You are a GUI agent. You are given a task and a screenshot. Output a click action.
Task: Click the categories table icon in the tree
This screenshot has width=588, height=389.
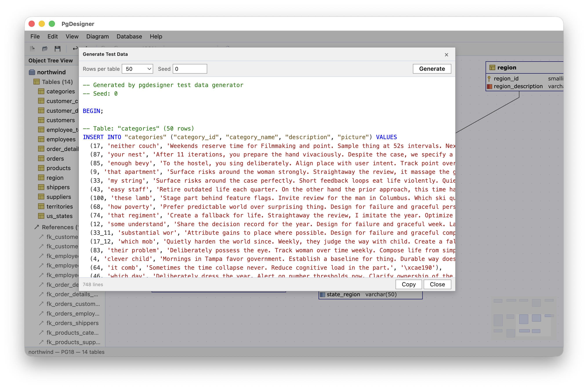point(41,91)
